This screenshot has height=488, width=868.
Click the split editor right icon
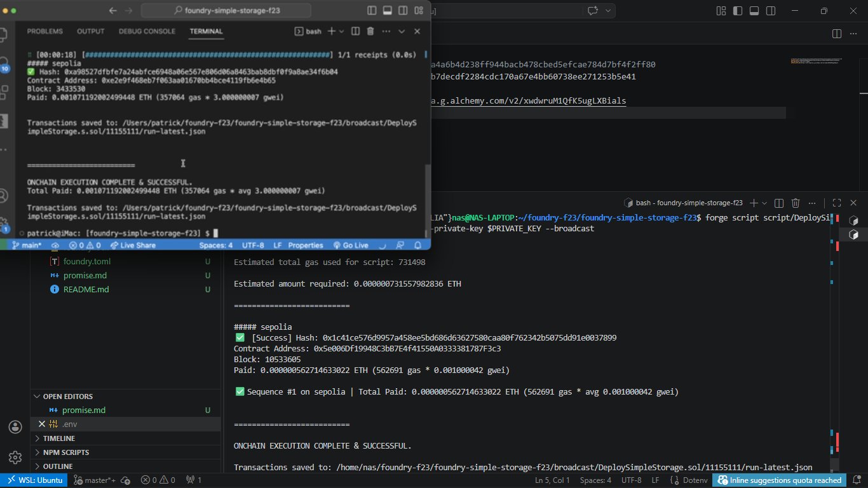837,34
